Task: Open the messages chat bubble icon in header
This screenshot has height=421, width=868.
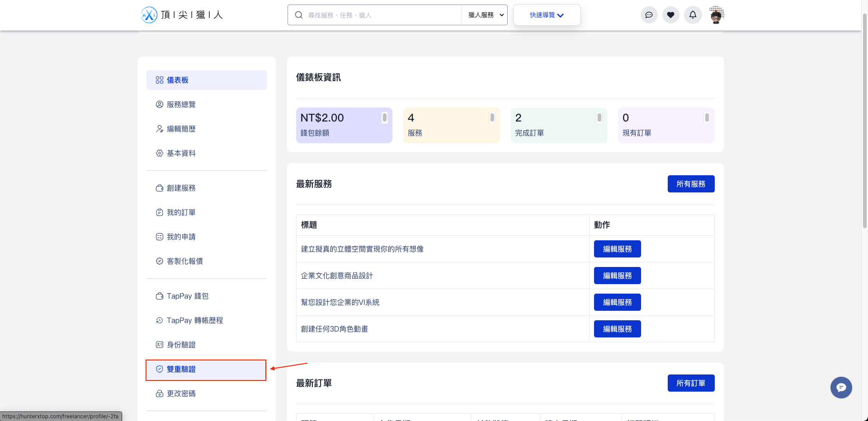Action: tap(649, 15)
